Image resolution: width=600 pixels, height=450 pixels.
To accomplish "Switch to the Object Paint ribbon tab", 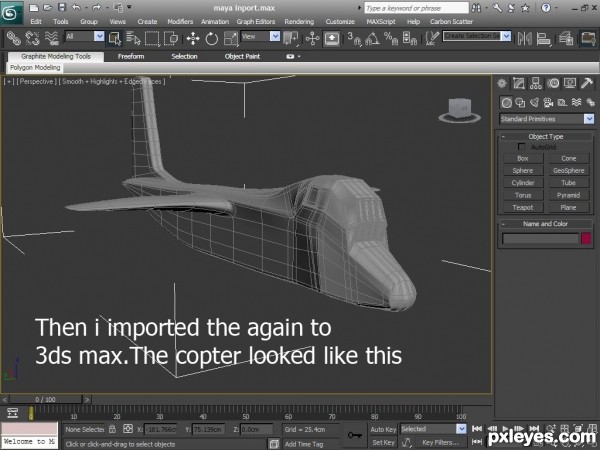I will (x=242, y=57).
